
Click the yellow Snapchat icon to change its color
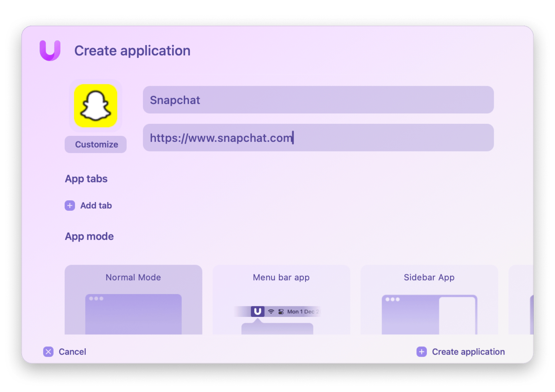(95, 106)
